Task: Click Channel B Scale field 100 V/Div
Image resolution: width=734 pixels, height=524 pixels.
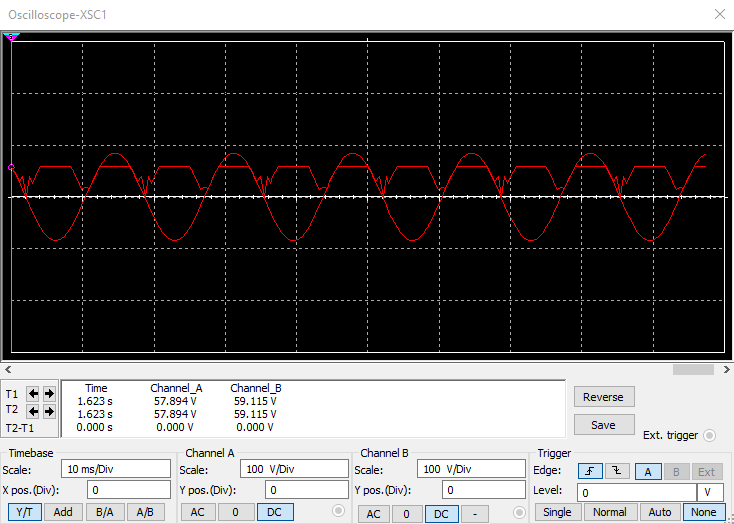Action: coord(471,469)
